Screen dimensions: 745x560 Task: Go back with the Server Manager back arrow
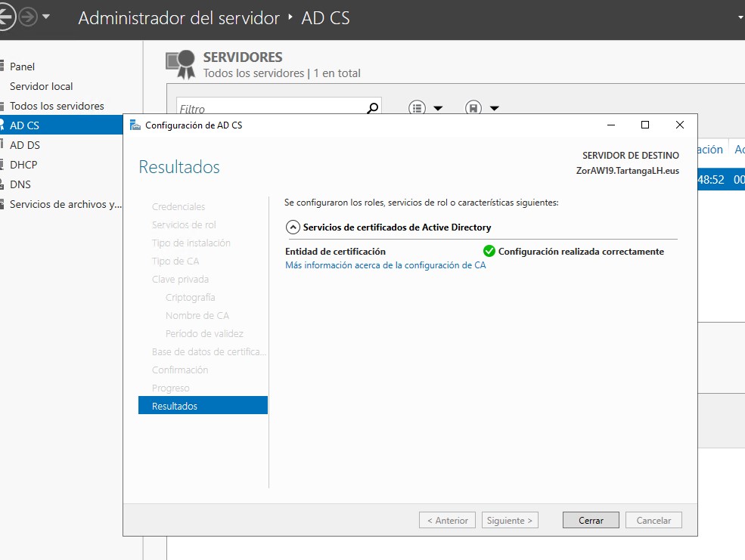pyautogui.click(x=6, y=17)
